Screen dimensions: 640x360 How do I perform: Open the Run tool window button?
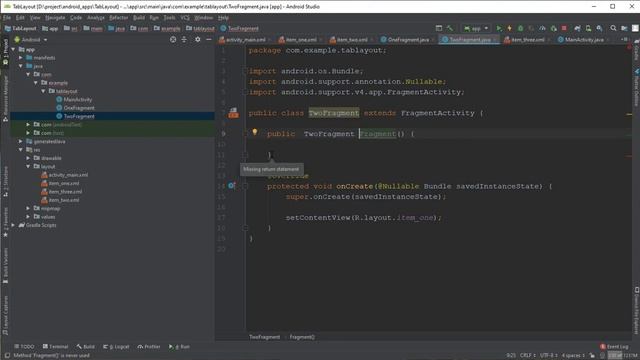point(180,347)
